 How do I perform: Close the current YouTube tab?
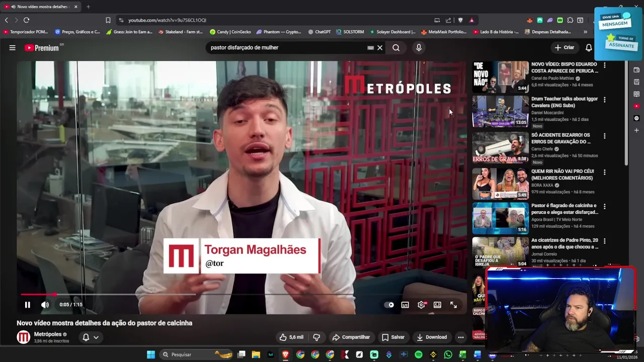point(76,7)
